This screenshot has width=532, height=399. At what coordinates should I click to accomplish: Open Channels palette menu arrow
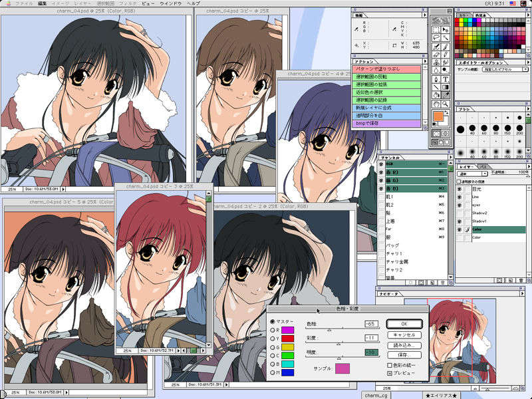click(x=450, y=158)
